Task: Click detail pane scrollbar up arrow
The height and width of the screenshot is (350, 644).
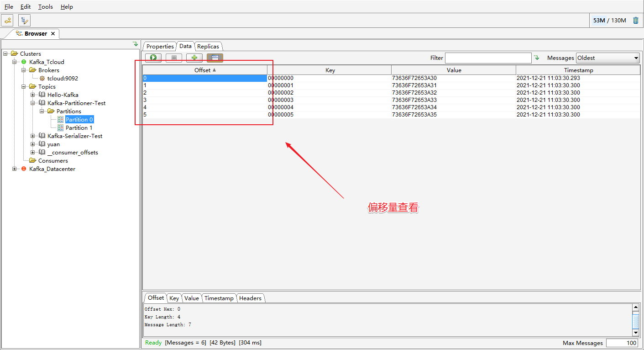Action: pos(636,308)
